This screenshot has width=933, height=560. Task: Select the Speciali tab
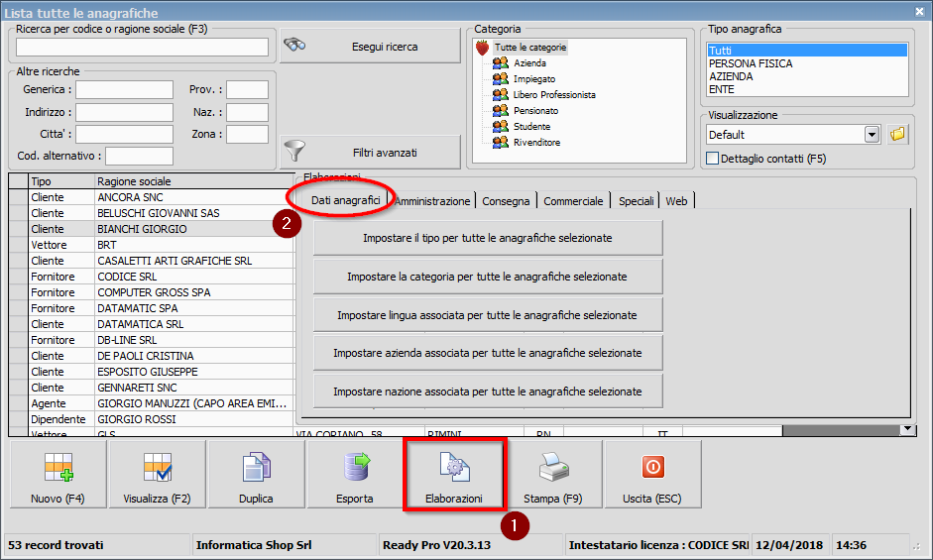tap(637, 201)
